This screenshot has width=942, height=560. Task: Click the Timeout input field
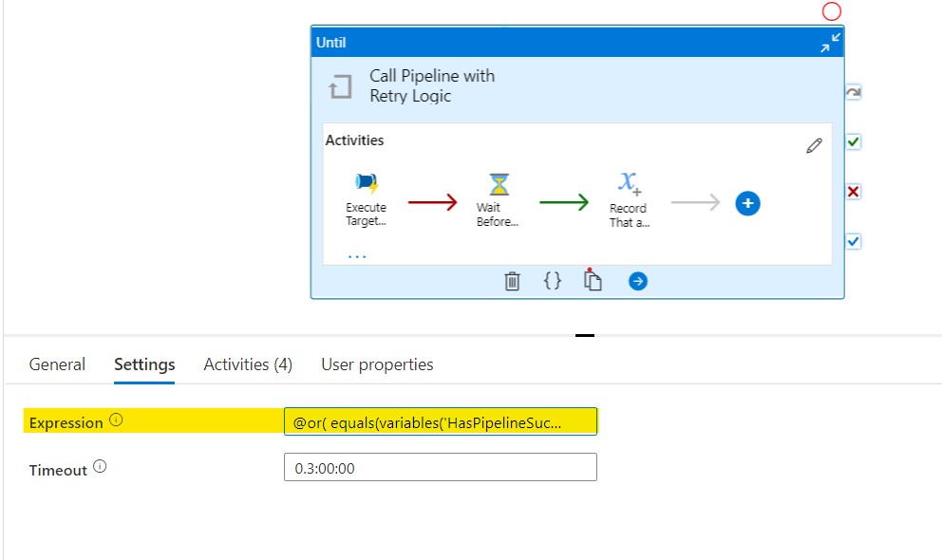coord(441,468)
